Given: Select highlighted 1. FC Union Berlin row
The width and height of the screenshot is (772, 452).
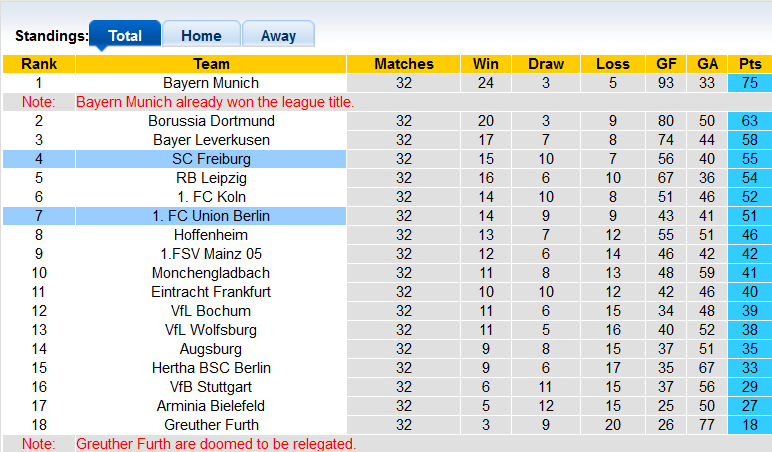Looking at the screenshot, I should (211, 216).
